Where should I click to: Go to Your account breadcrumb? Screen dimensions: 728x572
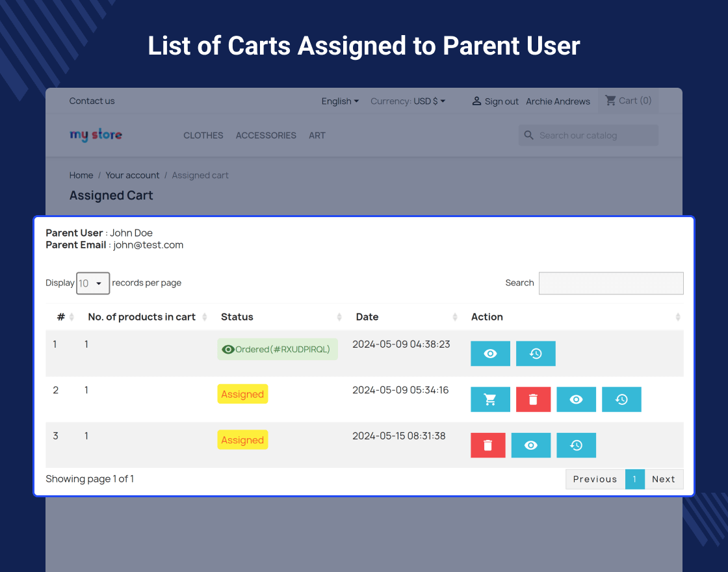coord(133,175)
